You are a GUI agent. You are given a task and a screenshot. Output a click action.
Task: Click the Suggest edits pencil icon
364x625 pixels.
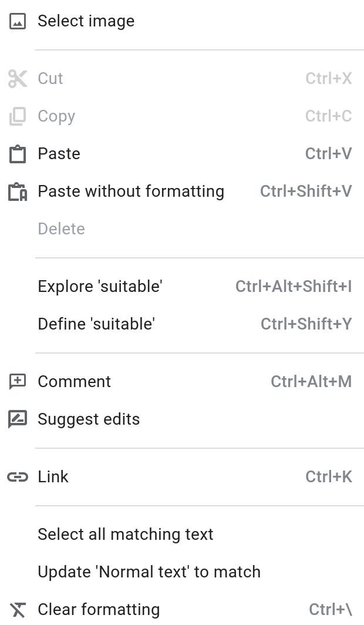(x=18, y=419)
